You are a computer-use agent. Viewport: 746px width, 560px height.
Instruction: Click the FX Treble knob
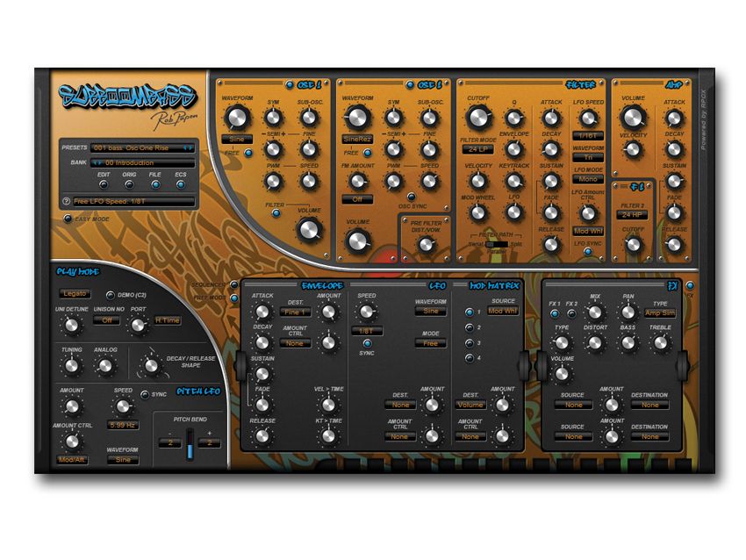pos(660,343)
